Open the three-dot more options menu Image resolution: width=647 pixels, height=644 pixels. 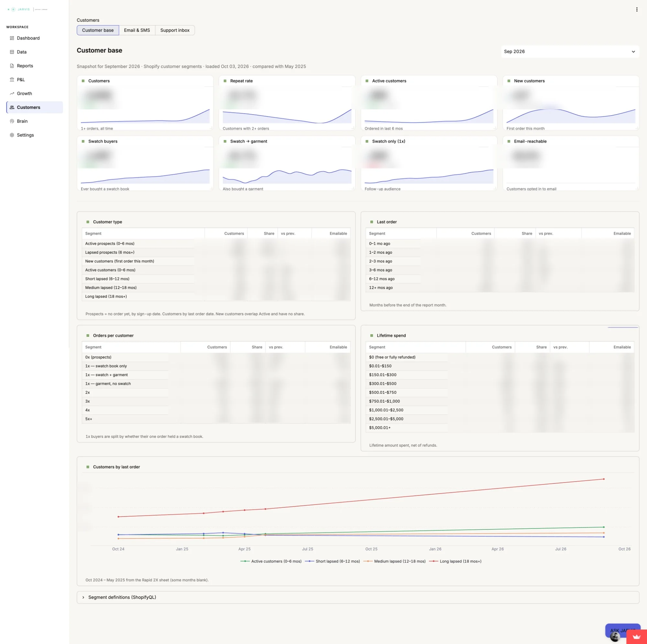tap(637, 9)
